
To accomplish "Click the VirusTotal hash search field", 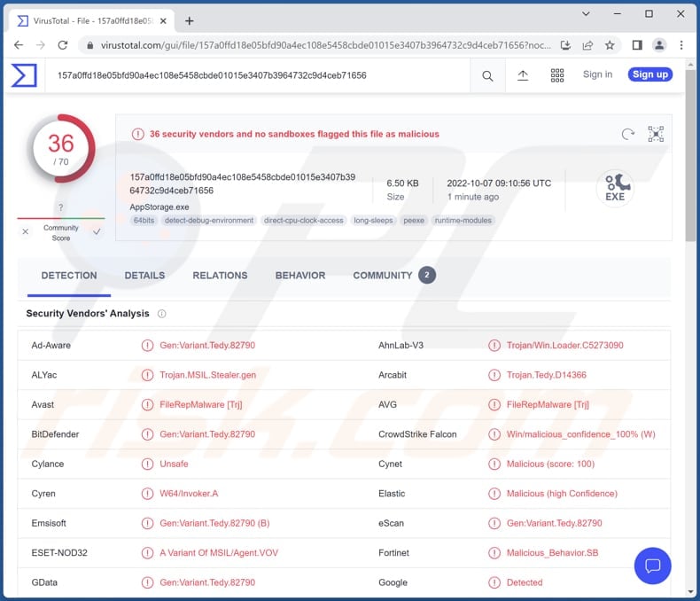I will pos(257,75).
